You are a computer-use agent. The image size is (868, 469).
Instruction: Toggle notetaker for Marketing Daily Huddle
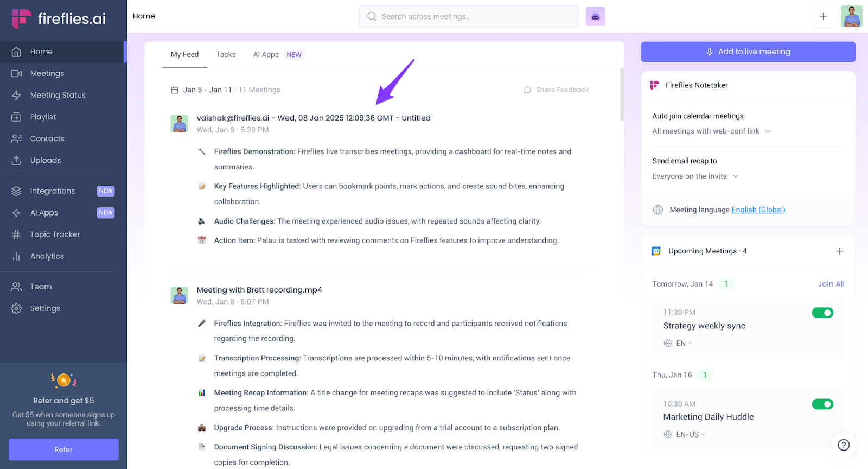(822, 404)
